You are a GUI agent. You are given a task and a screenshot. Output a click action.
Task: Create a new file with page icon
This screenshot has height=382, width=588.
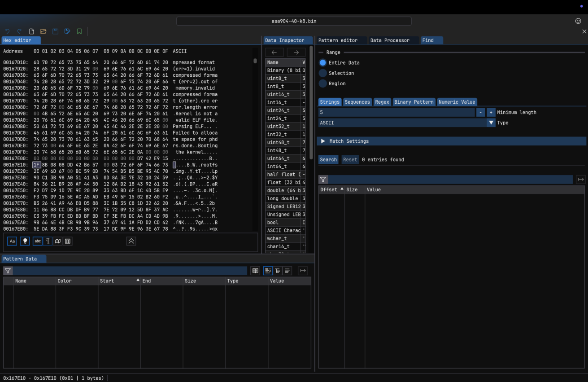(x=31, y=31)
